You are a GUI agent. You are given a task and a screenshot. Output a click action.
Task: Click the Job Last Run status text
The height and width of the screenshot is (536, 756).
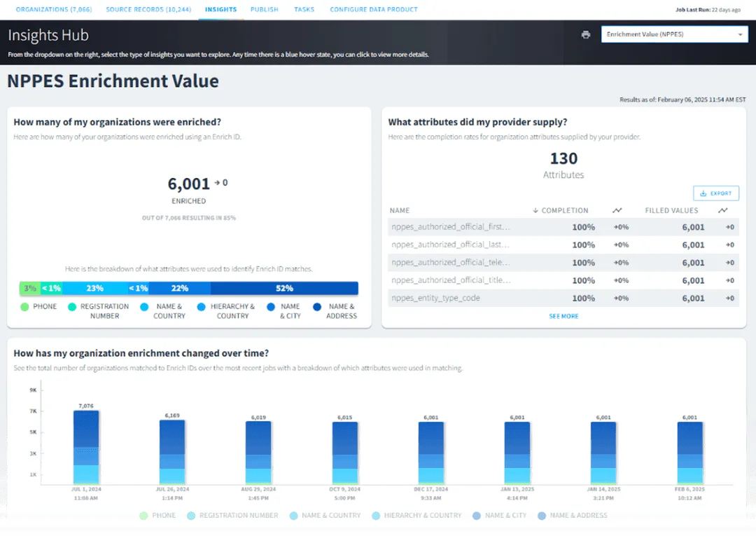pos(708,10)
